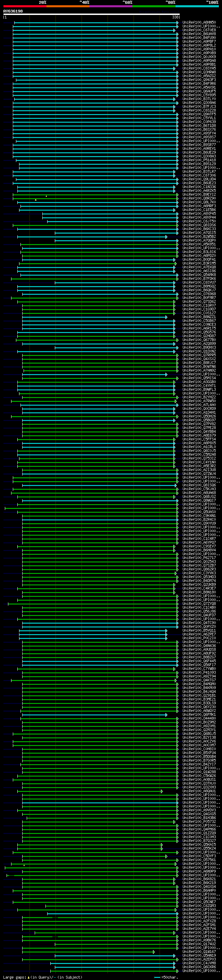
Task: Click the red ~20% identity legend bar
Action: point(25,6)
